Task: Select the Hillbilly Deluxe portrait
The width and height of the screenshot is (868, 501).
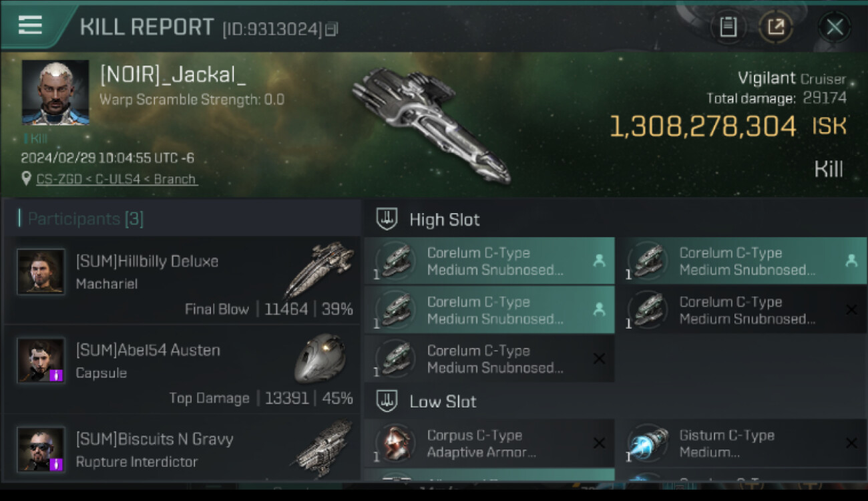Action: [41, 272]
